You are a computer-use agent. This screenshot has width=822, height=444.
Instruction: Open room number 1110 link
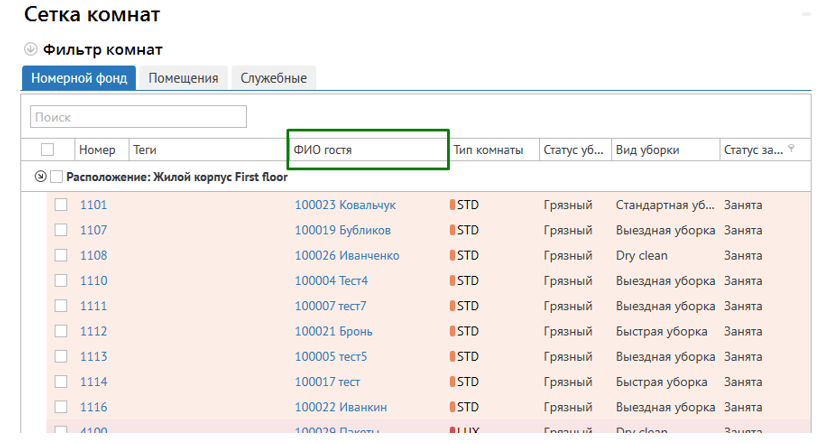coord(93,281)
